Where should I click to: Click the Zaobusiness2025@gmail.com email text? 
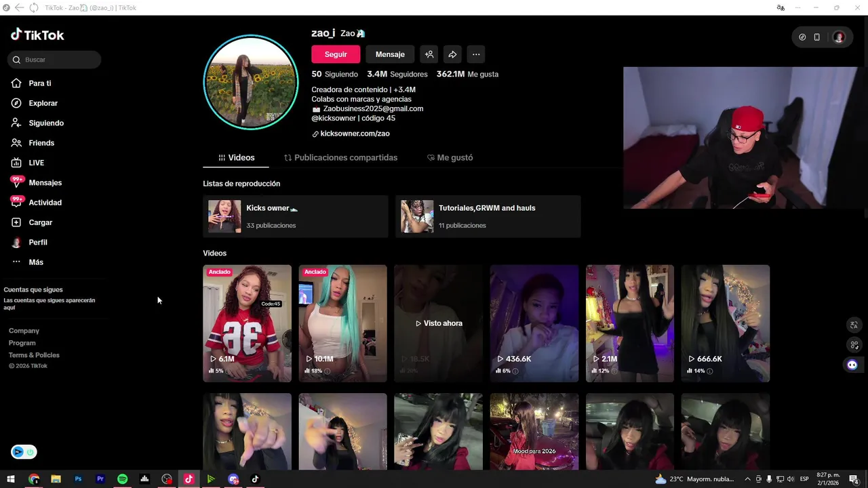(x=373, y=108)
